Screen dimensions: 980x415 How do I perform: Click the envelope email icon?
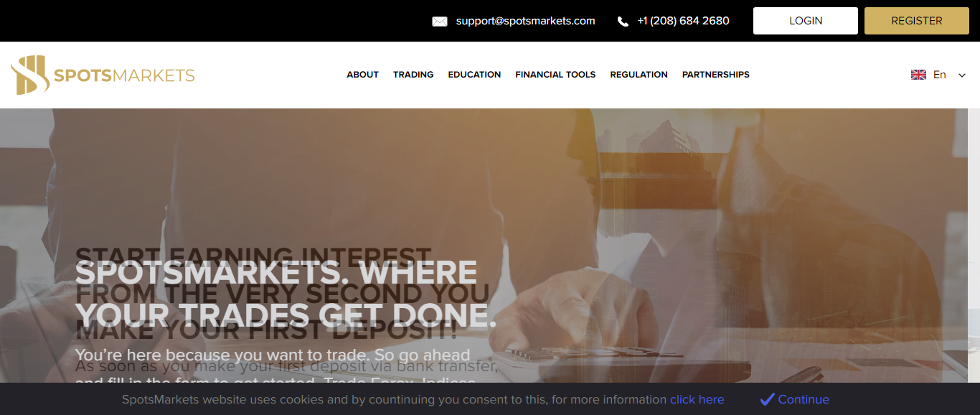[440, 22]
